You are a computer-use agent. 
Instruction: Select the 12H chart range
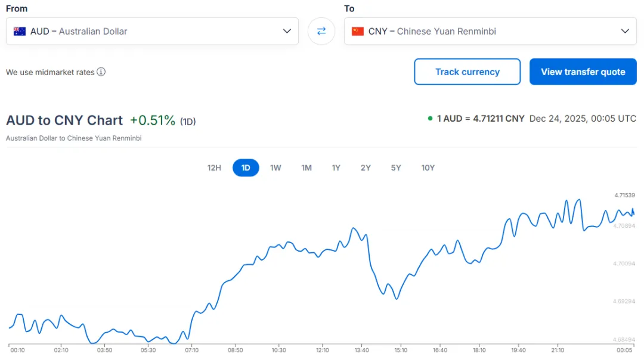pyautogui.click(x=214, y=168)
